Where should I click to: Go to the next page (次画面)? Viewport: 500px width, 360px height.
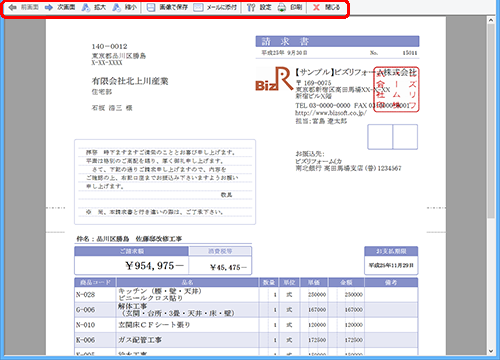point(60,7)
